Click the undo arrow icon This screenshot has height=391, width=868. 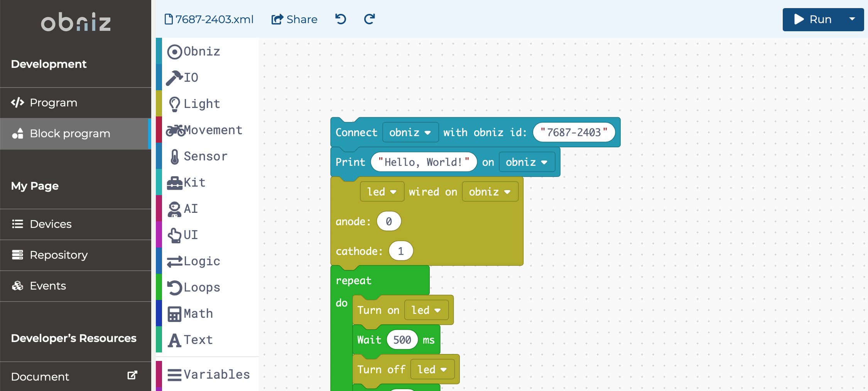pos(340,19)
